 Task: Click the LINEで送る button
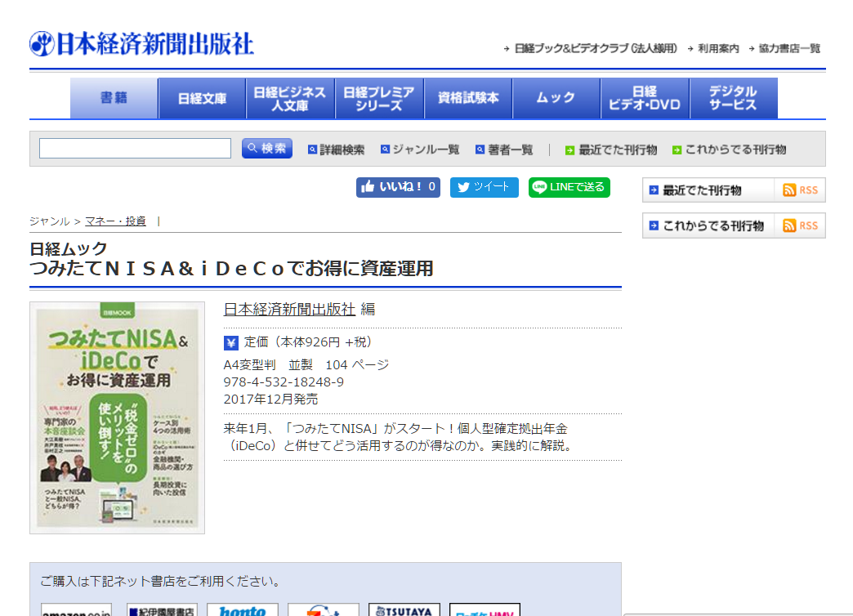pos(569,187)
